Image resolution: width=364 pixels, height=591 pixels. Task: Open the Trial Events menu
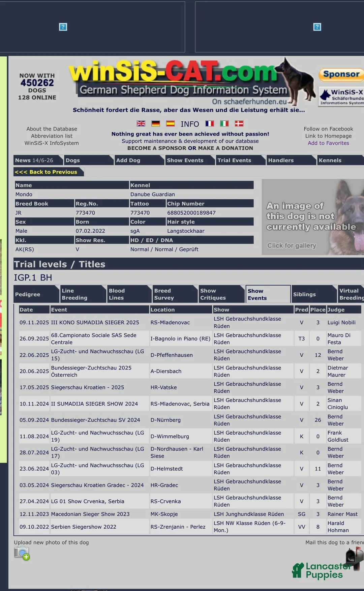point(240,160)
